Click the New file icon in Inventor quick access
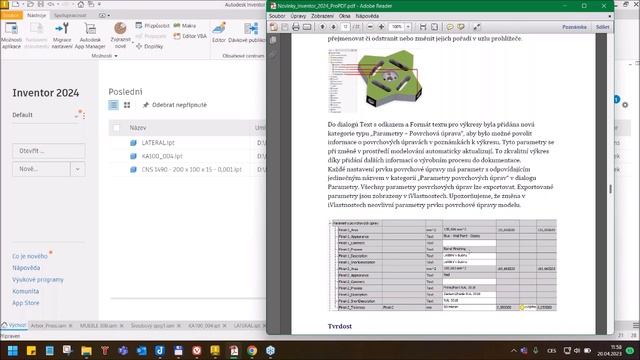 [16, 4]
